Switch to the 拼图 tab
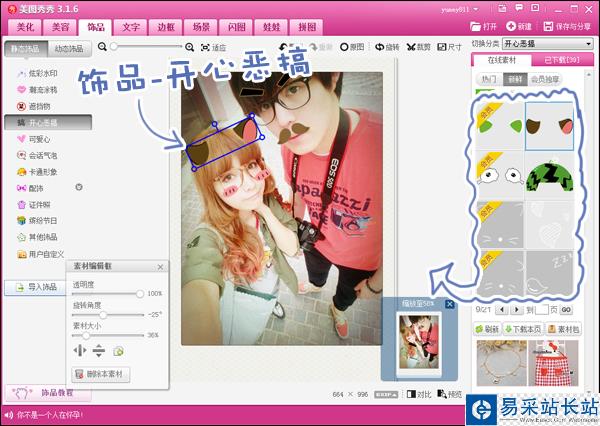This screenshot has width=600, height=426. point(307,27)
